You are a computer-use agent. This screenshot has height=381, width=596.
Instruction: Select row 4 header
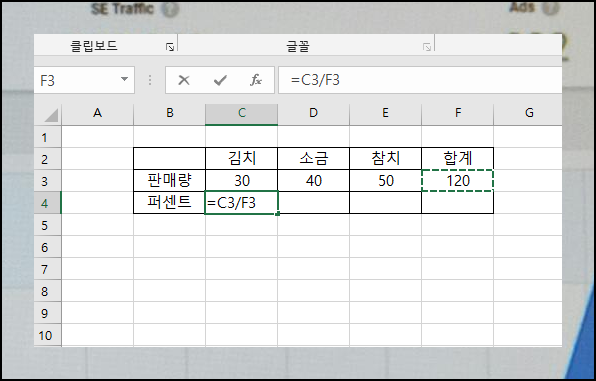pos(48,203)
